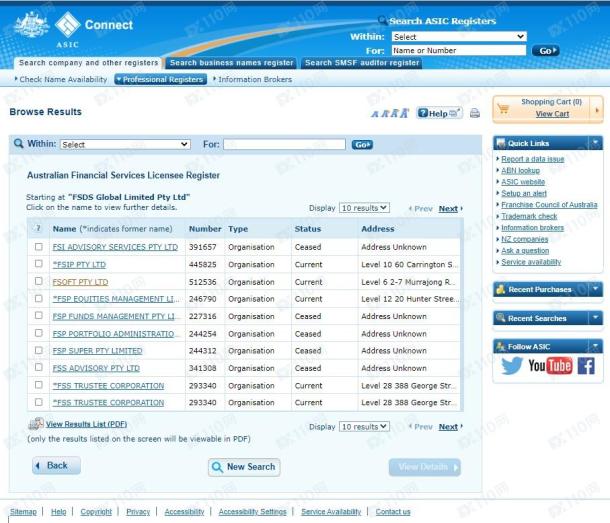The height and width of the screenshot is (523, 610).
Task: Open Trademark check quick link
Action: [x=529, y=216]
